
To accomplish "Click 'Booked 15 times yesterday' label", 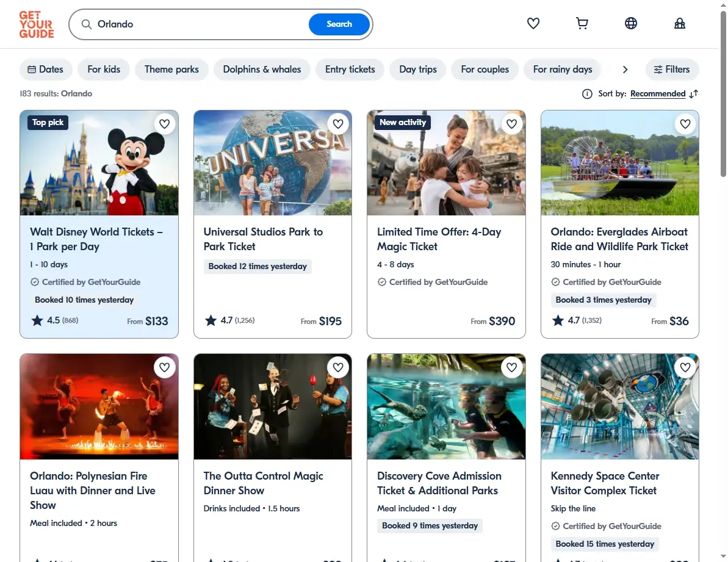I will pos(605,544).
